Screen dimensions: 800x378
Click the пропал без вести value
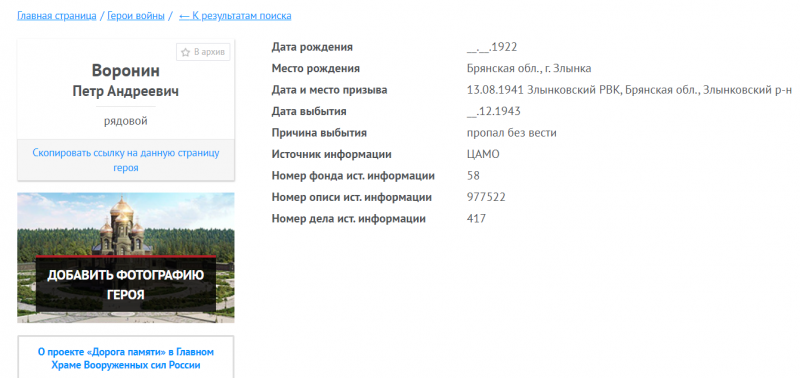point(512,133)
